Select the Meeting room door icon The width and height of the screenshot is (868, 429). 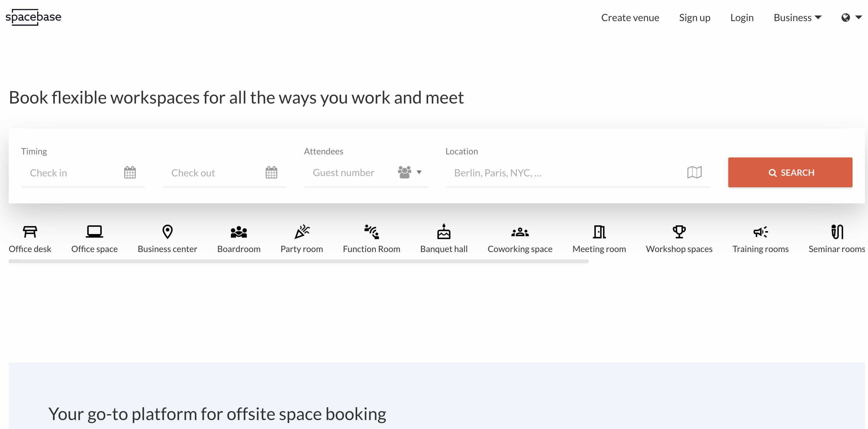599,232
